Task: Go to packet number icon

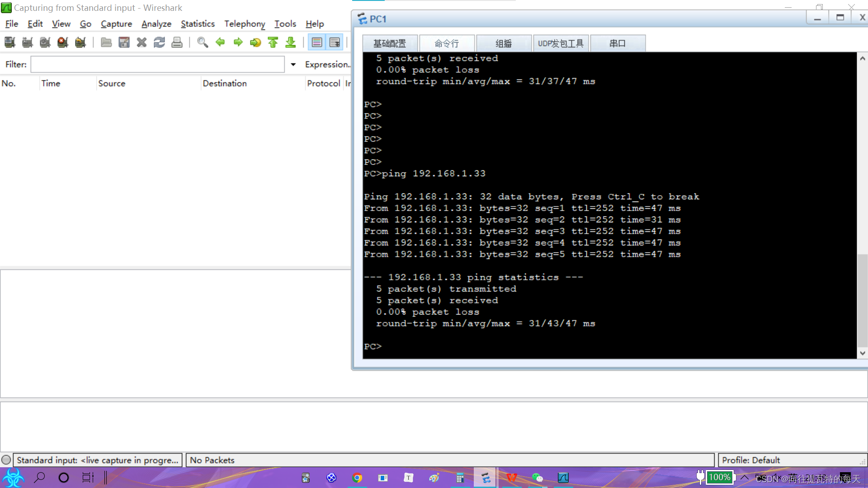Action: point(255,42)
